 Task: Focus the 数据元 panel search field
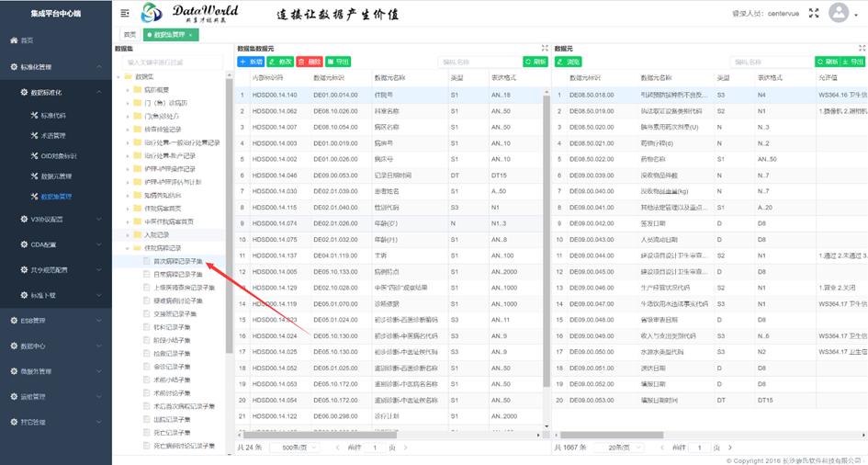click(x=772, y=62)
